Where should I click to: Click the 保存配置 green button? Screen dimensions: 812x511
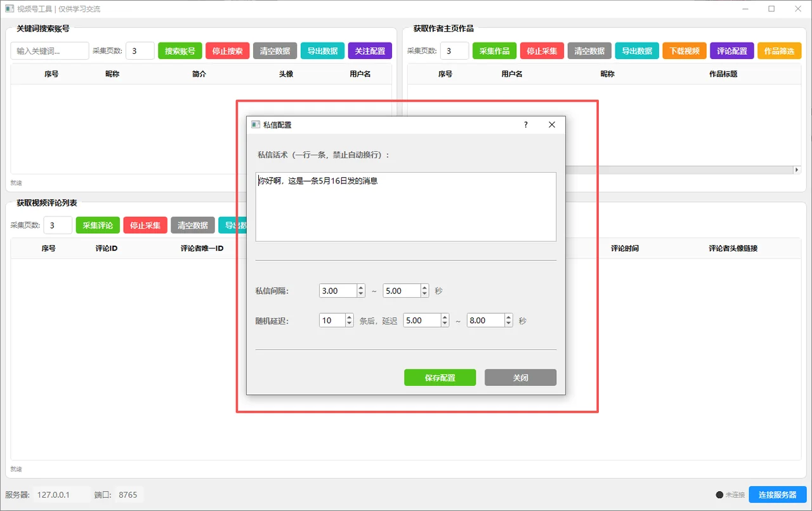(440, 378)
